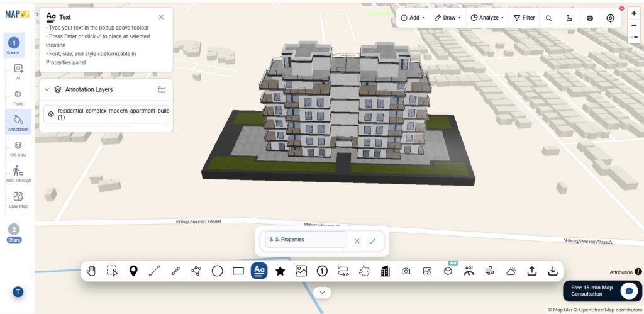This screenshot has width=644, height=314.
Task: Collapse the Annotation Layers section
Action: 47,89
